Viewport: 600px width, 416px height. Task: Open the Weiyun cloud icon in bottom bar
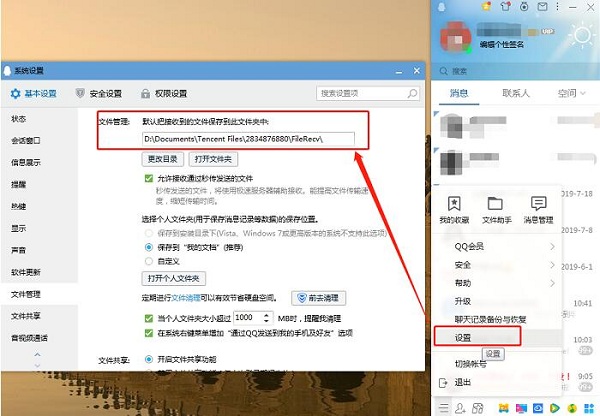538,408
